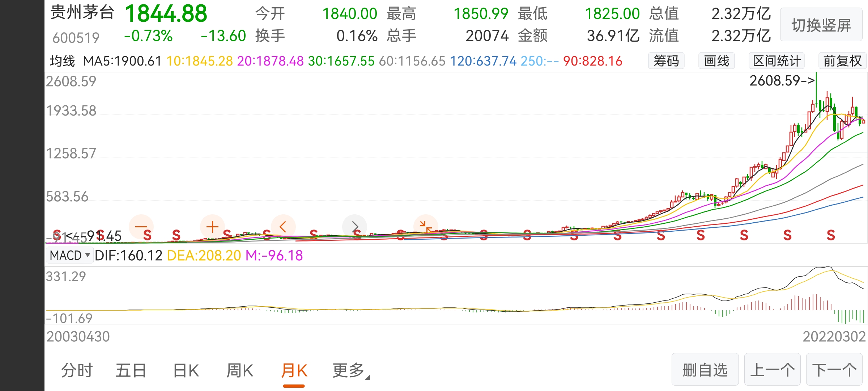Zoom in chart with plus icon
Screen dimensions: 868x391
[212, 227]
